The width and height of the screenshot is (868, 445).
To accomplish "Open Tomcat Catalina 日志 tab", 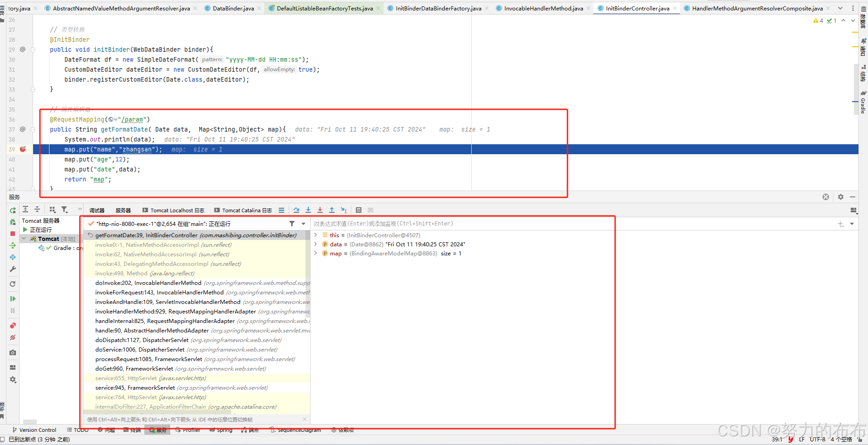I will (243, 210).
